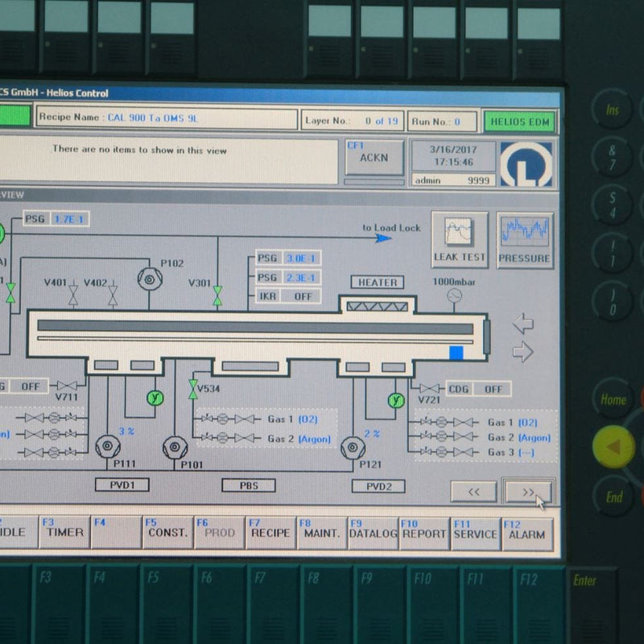The width and height of the screenshot is (644, 644).
Task: Toggle green valve V301
Action: pyautogui.click(x=217, y=295)
